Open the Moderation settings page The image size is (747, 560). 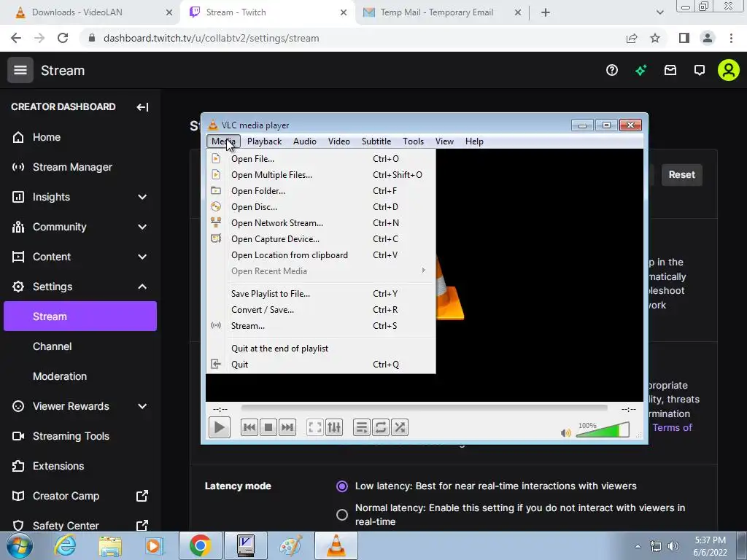[x=80, y=377]
